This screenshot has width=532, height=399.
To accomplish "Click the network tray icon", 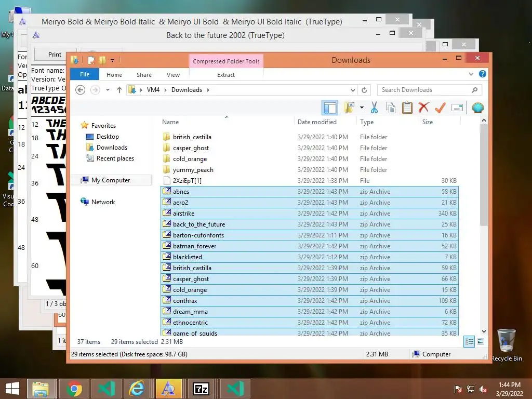I will pyautogui.click(x=471, y=389).
